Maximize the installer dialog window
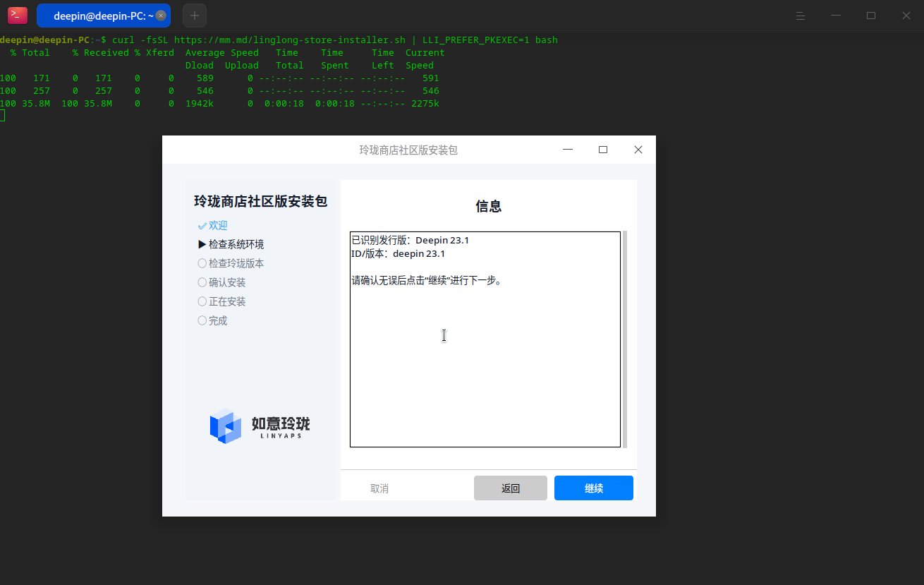 [x=603, y=150]
